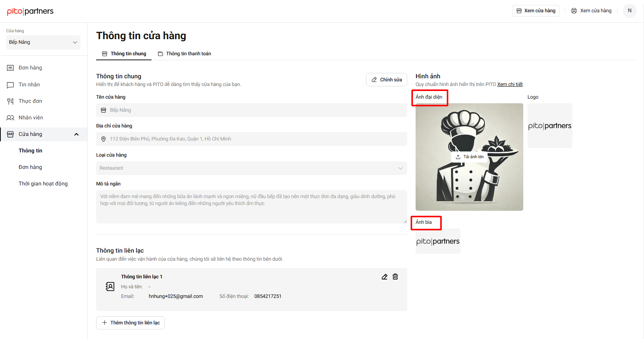Open the user avatar N menu
Screen dimensions: 644x339
pyautogui.click(x=630, y=11)
